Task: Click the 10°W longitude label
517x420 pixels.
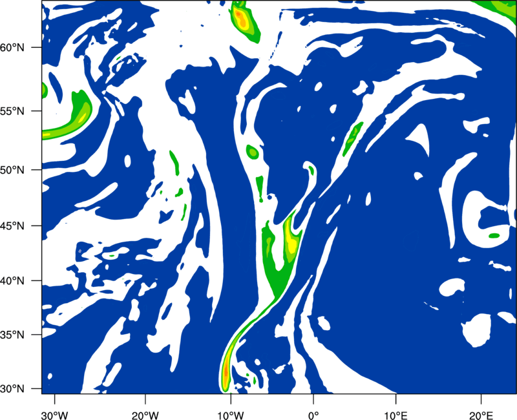Action: [230, 415]
